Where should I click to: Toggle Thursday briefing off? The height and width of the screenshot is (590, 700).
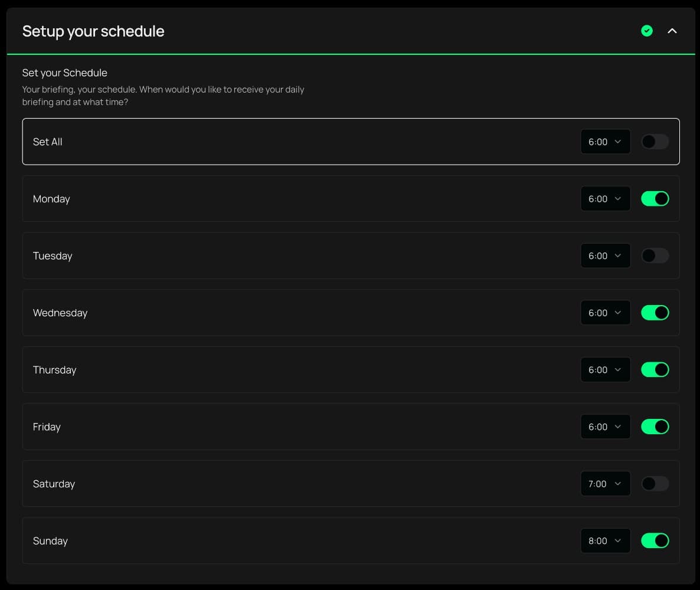coord(655,369)
